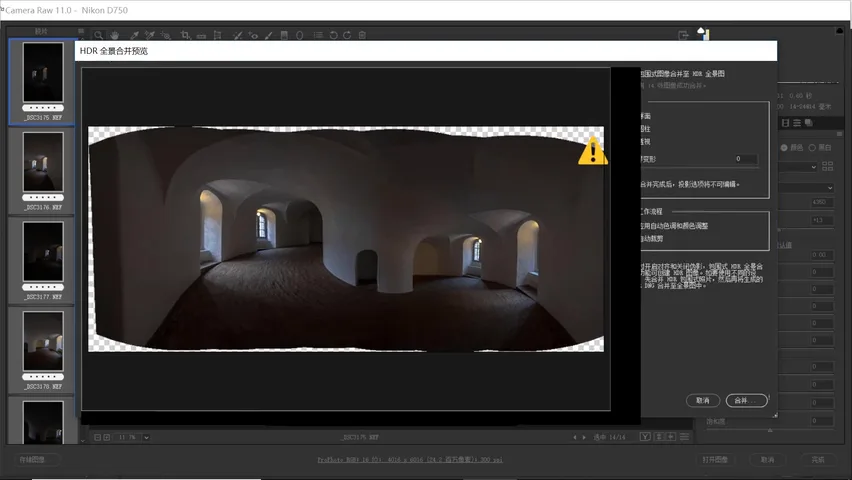Click the Default (默认值) link
The height and width of the screenshot is (480, 852).
click(x=784, y=245)
